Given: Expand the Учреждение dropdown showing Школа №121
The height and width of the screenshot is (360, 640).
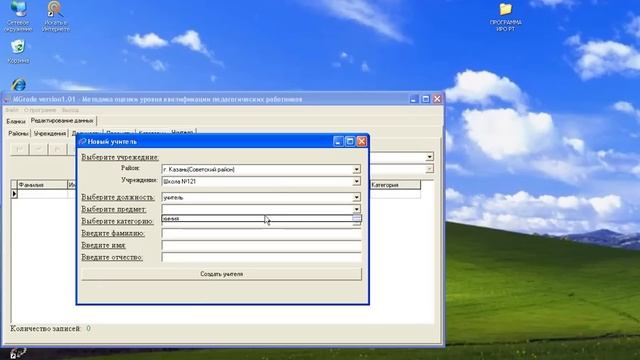Looking at the screenshot, I should click(356, 181).
